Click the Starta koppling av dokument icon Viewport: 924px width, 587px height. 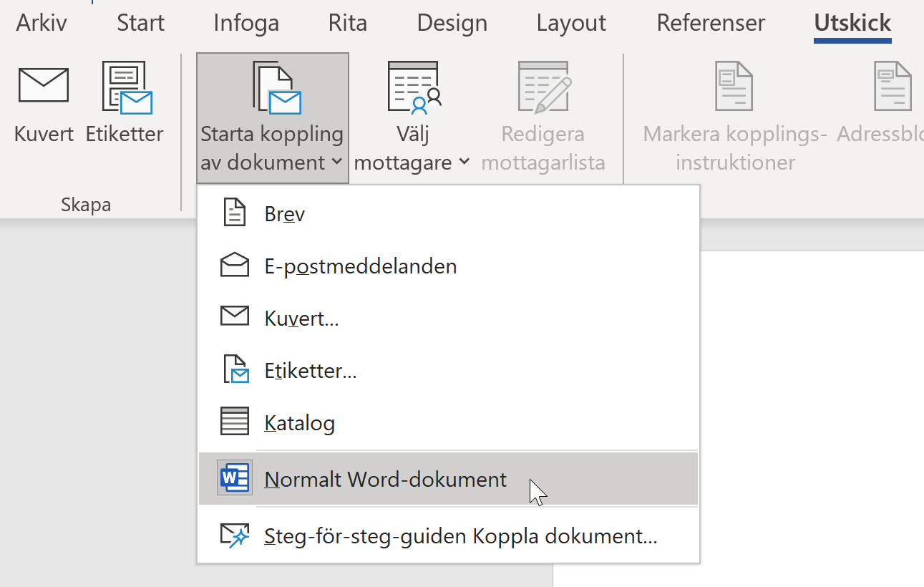pyautogui.click(x=277, y=87)
